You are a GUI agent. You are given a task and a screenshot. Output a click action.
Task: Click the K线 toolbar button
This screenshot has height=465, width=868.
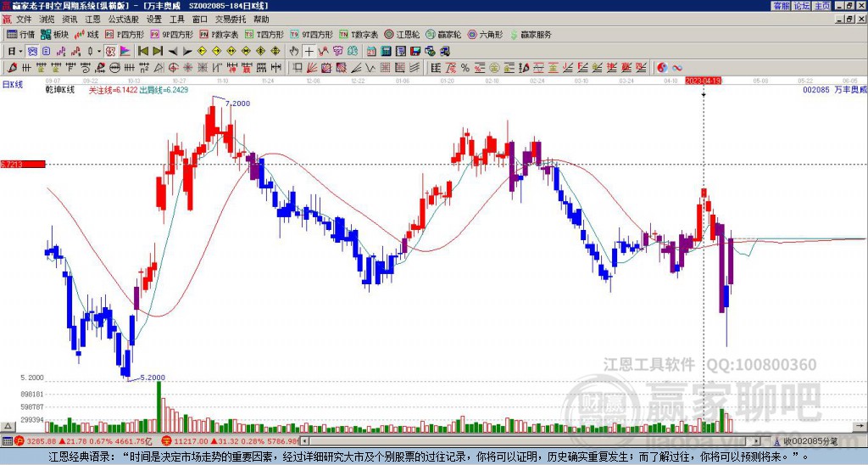[86, 34]
